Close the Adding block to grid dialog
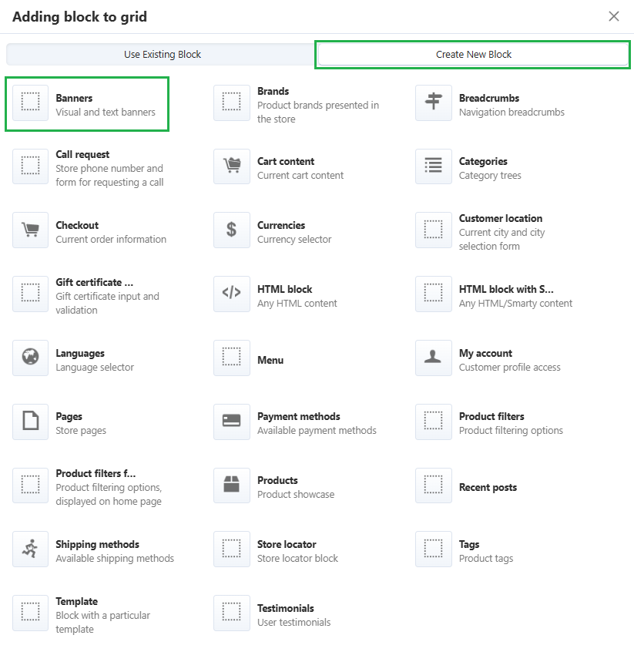This screenshot has width=634, height=672. click(614, 16)
